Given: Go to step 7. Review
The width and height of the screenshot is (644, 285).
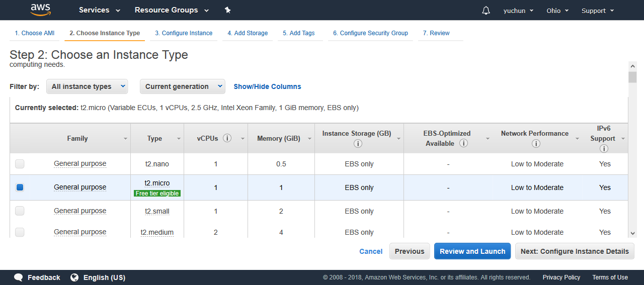Looking at the screenshot, I should (x=436, y=33).
